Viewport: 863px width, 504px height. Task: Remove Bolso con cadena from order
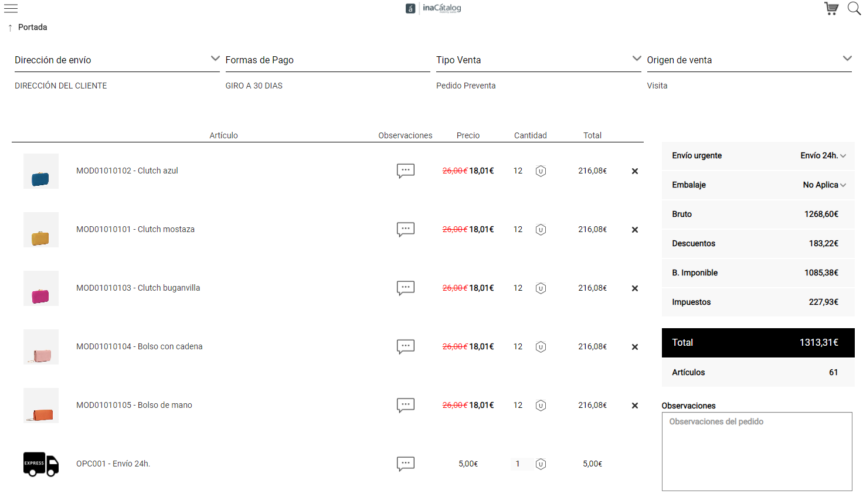(635, 347)
